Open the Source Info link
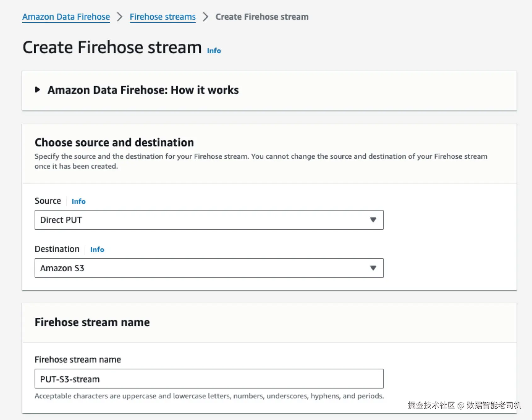The height and width of the screenshot is (420, 532). coord(78,201)
